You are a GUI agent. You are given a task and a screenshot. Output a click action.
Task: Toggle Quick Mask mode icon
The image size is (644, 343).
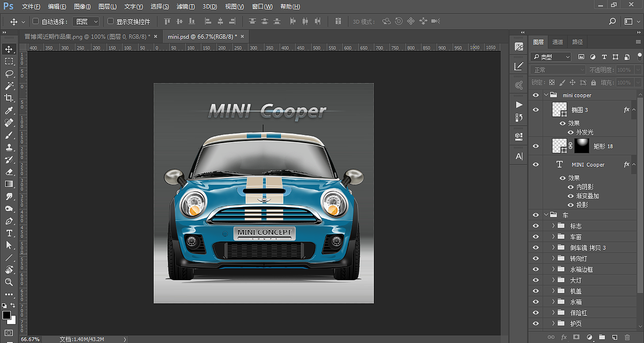[x=9, y=333]
